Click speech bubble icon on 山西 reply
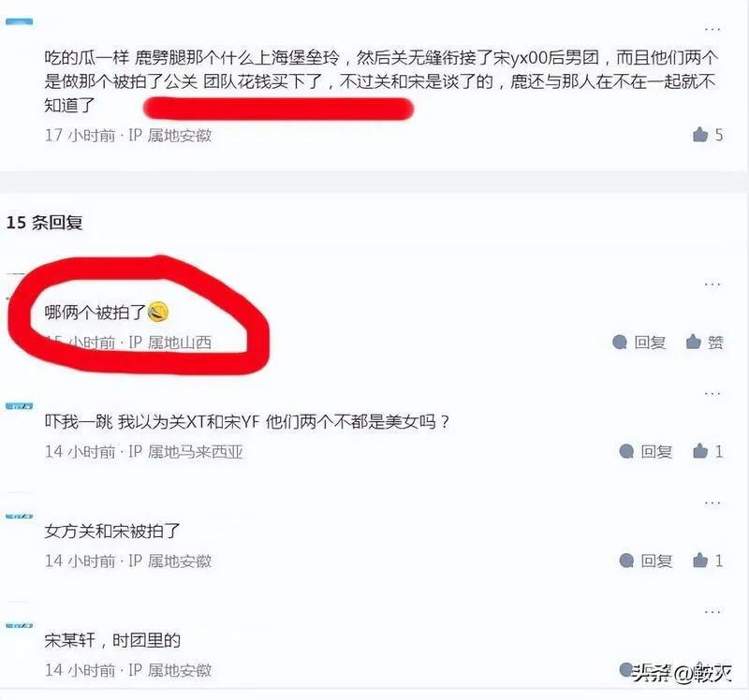This screenshot has height=700, width=749. pos(620,342)
